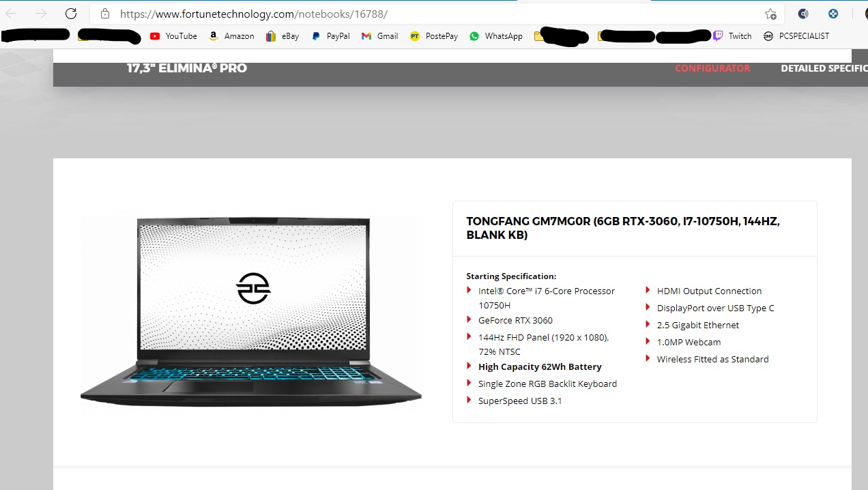Click the address bar URL field
868x490 pixels.
coord(437,14)
